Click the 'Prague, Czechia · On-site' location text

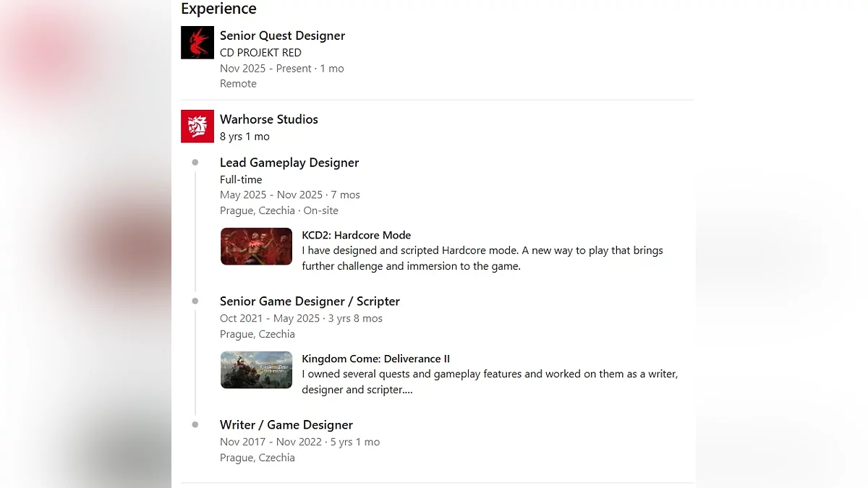pos(279,211)
